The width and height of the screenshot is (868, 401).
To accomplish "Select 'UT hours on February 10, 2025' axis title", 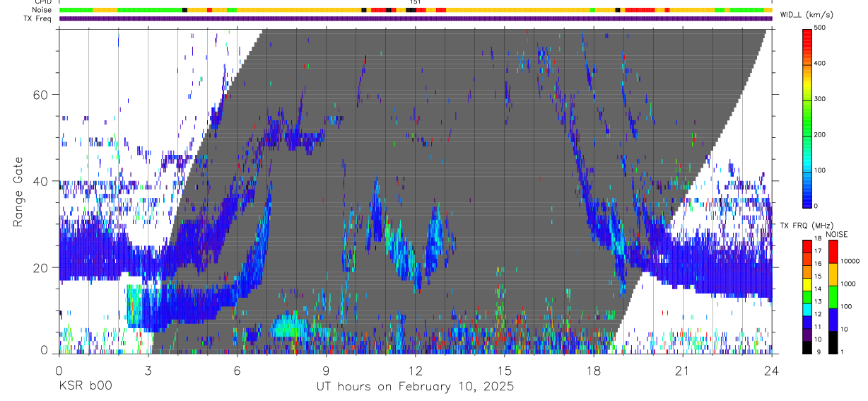I will (415, 386).
